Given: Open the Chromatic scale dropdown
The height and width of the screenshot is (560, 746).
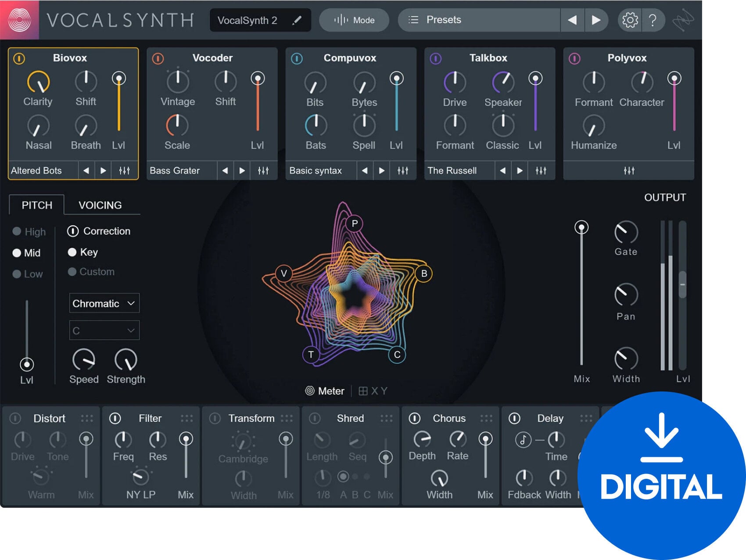Looking at the screenshot, I should (x=104, y=303).
